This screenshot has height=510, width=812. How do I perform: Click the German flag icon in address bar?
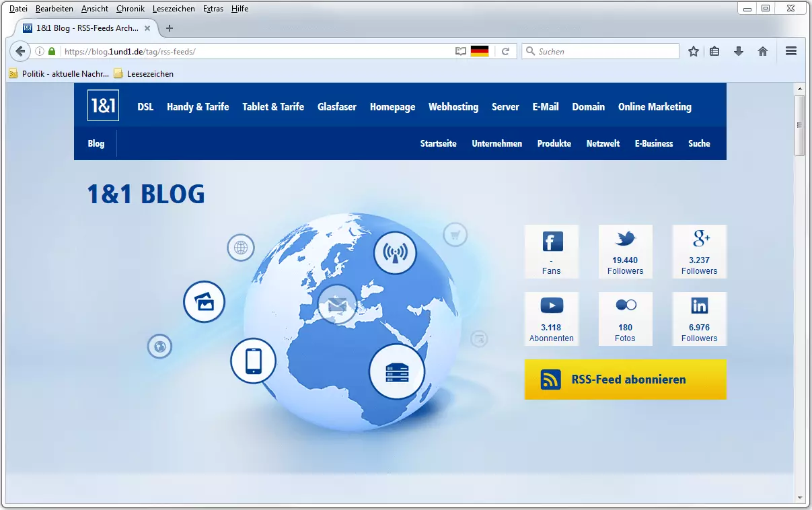click(480, 51)
